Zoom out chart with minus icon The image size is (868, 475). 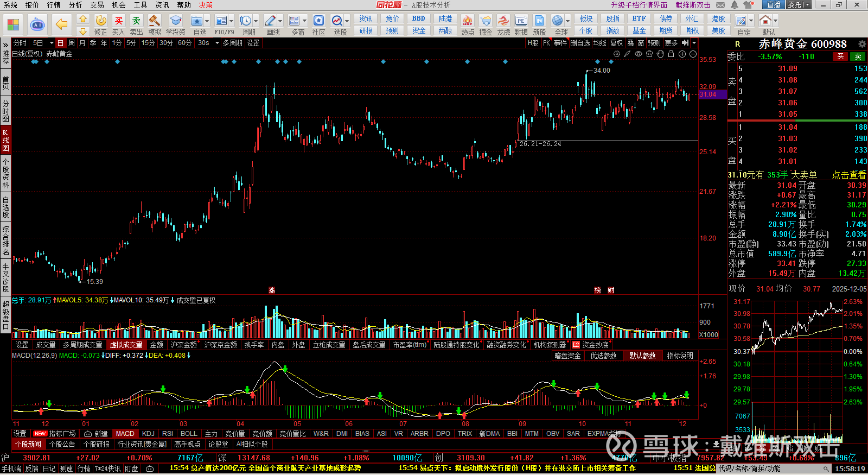click(x=693, y=54)
